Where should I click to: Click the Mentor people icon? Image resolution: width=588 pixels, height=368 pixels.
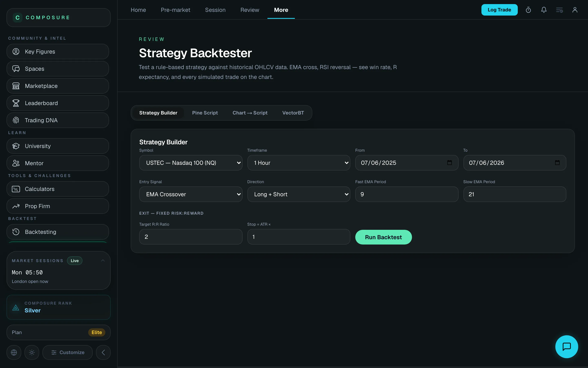pyautogui.click(x=16, y=163)
